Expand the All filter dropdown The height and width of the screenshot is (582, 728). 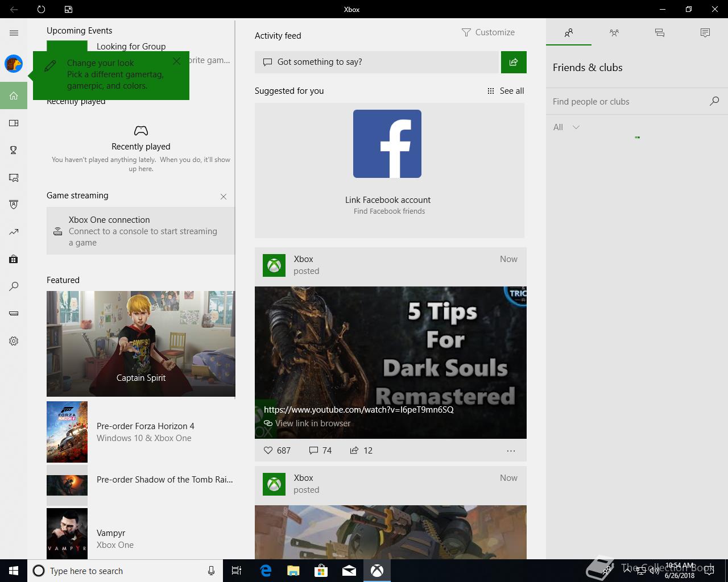click(x=566, y=127)
